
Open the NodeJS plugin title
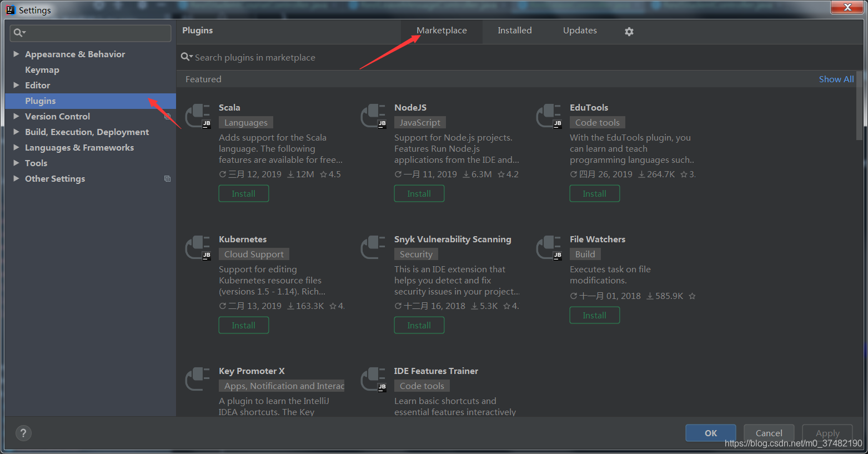pos(410,107)
